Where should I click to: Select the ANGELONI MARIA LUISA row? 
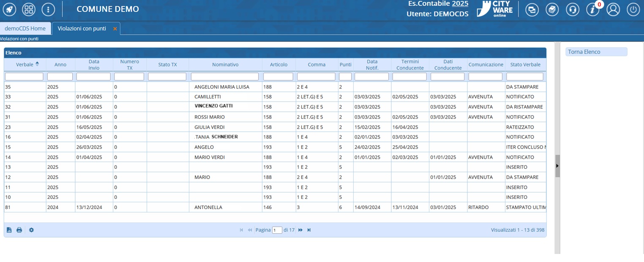click(x=221, y=87)
